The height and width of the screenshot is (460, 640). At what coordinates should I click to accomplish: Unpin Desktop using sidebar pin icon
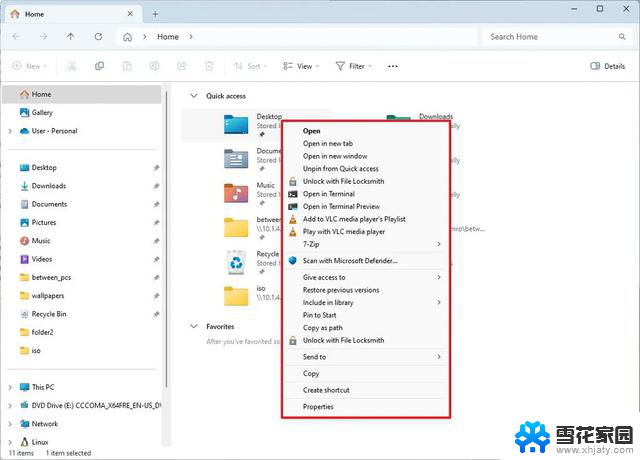click(x=156, y=168)
